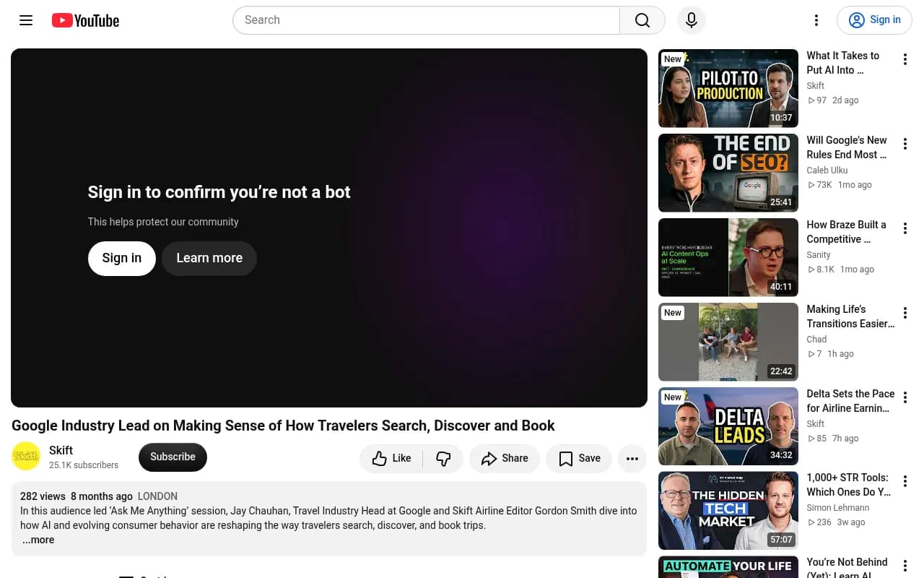Save video to a playlist
This screenshot has height=578, width=924.
[579, 458]
